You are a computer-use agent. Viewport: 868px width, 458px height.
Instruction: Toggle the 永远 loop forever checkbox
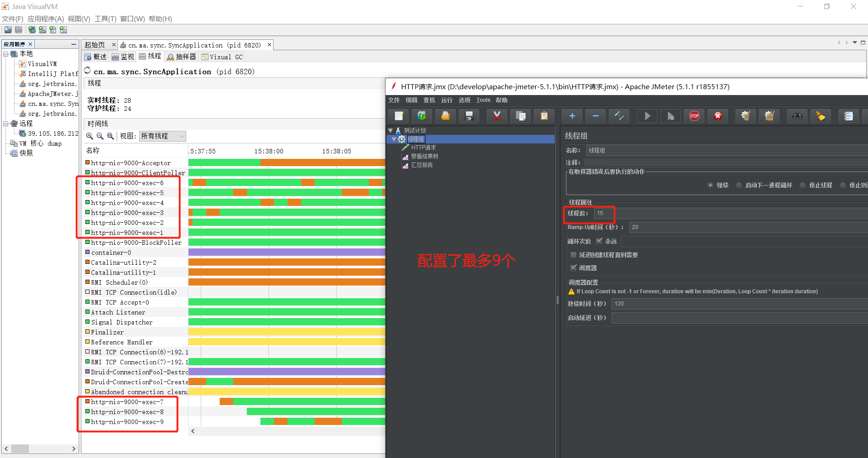(x=599, y=241)
